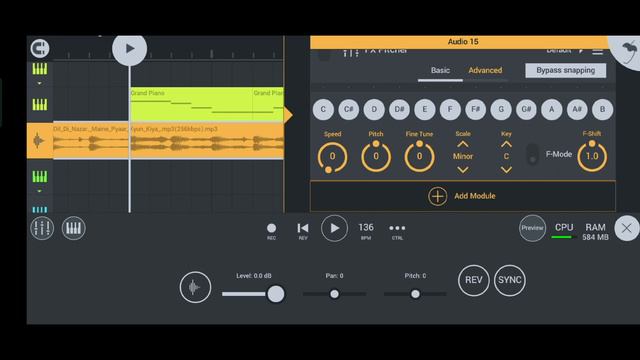
Task: Step Scale down with lower chevron
Action: click(x=463, y=169)
